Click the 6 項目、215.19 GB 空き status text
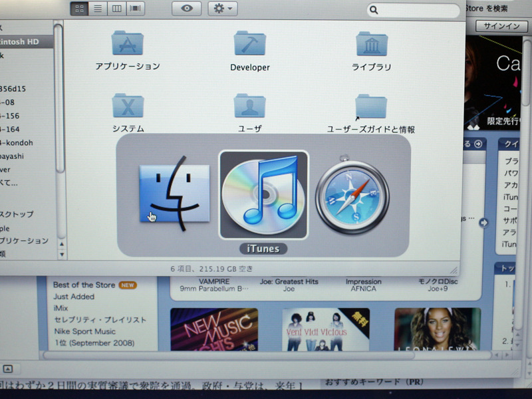The height and width of the screenshot is (399, 532). [x=211, y=269]
